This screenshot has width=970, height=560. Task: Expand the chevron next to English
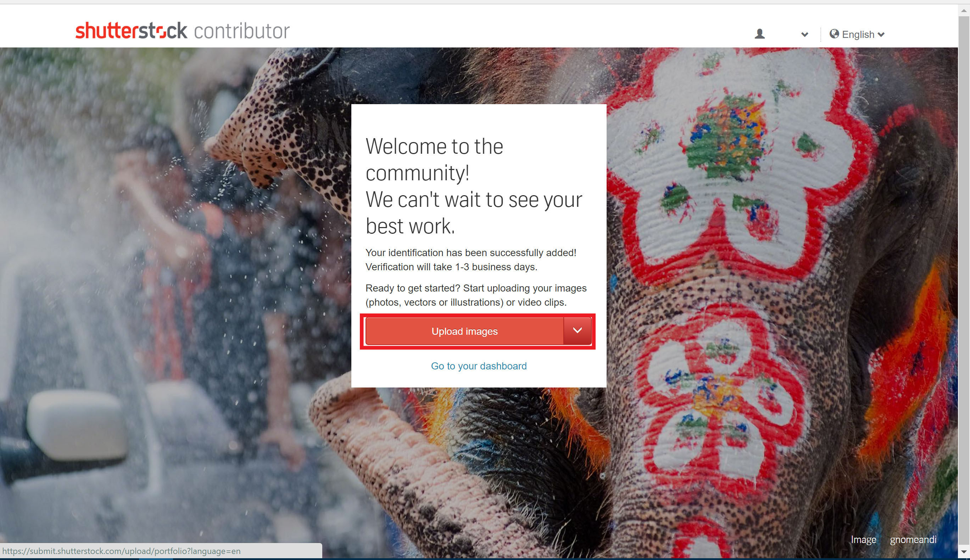(x=881, y=34)
